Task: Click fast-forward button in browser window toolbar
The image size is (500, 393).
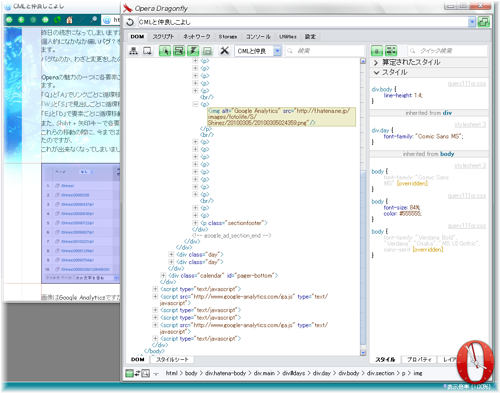Action: [x=45, y=20]
